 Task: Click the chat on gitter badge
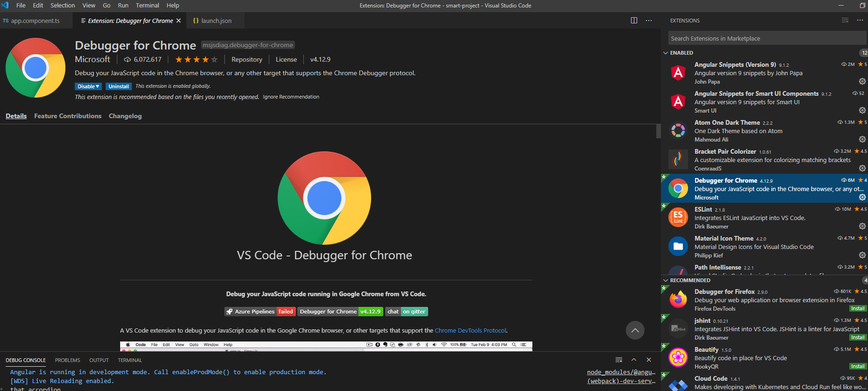(x=407, y=312)
